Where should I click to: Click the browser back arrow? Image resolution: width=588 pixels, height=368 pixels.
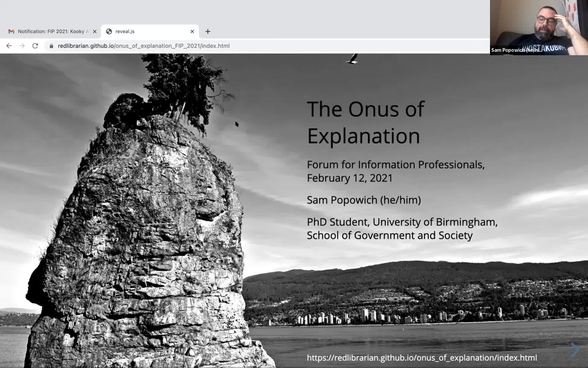tap(9, 46)
